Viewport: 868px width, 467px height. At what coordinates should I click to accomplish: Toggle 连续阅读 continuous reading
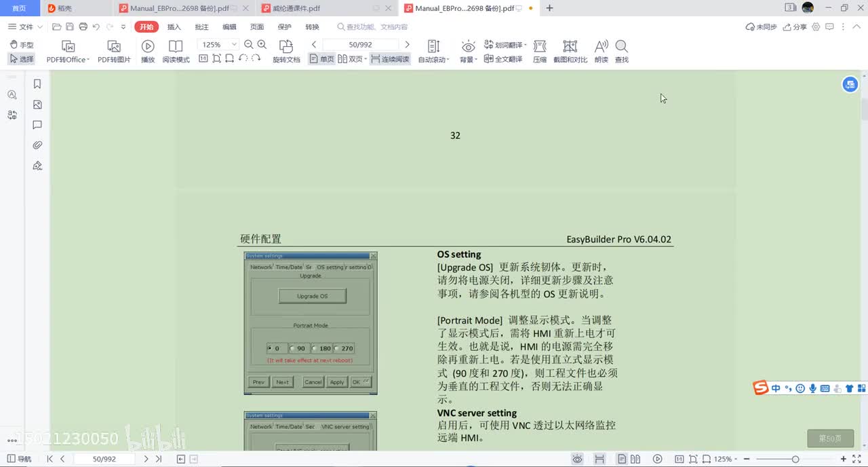click(x=390, y=59)
